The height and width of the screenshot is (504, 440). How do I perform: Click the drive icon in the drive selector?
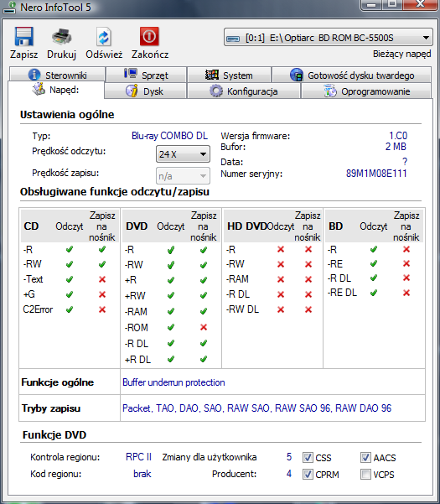[x=233, y=39]
